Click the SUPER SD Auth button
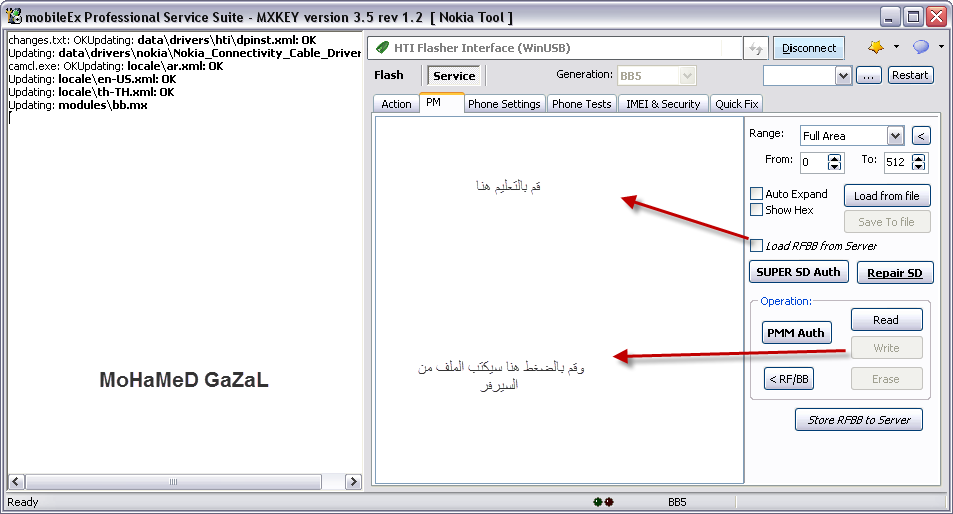 [x=798, y=272]
